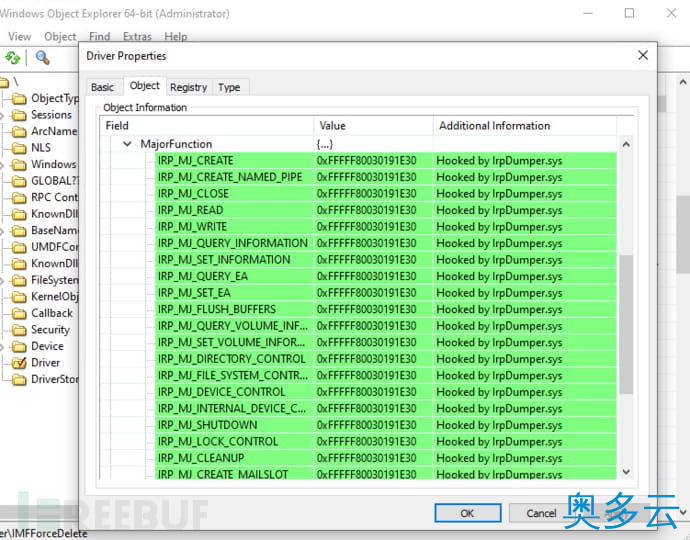Select the IRP_MJ_WRITE row
690x540 pixels.
[x=385, y=227]
